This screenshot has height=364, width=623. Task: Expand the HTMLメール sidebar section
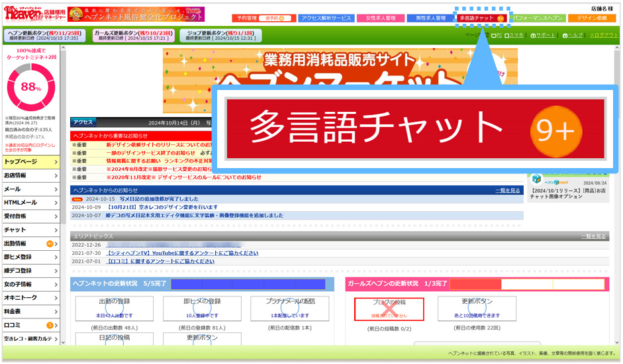click(x=30, y=203)
